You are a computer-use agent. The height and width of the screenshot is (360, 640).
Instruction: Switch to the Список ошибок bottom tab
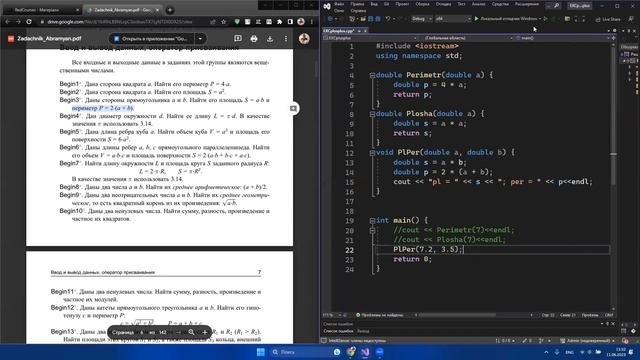click(338, 331)
